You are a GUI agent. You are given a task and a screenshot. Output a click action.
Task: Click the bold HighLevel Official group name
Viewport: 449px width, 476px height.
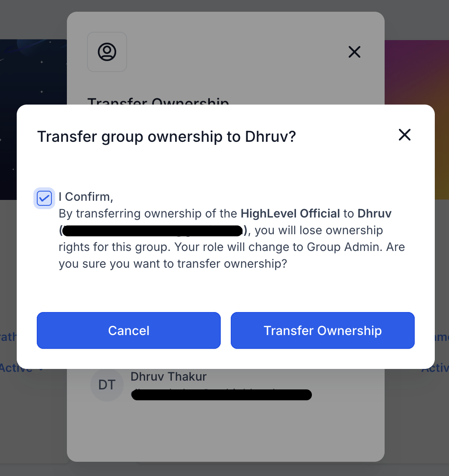pyautogui.click(x=290, y=213)
